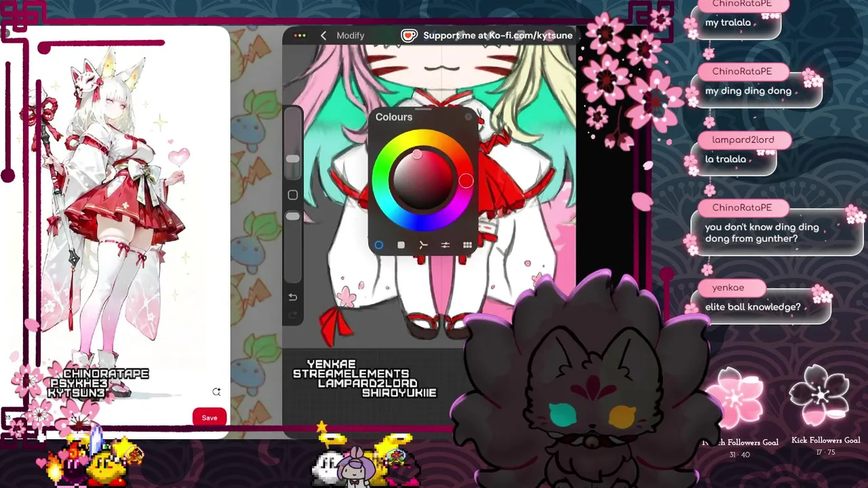Click the lampard2lord chat username

coord(743,140)
